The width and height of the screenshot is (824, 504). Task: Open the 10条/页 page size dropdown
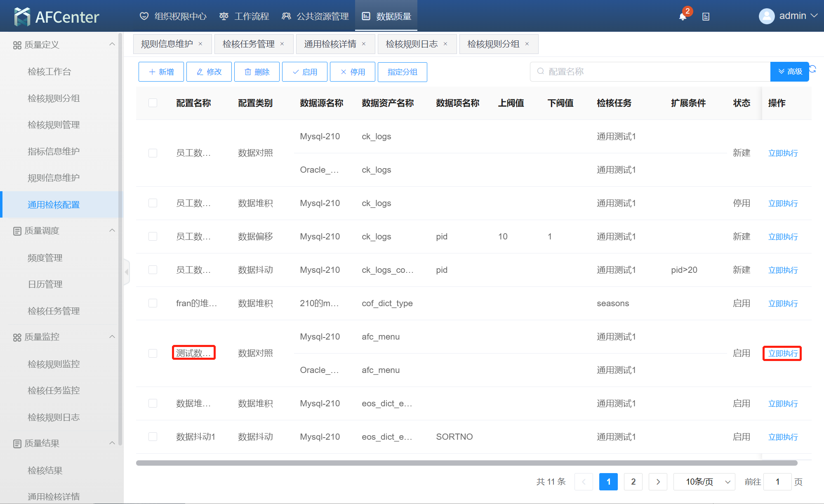click(704, 482)
